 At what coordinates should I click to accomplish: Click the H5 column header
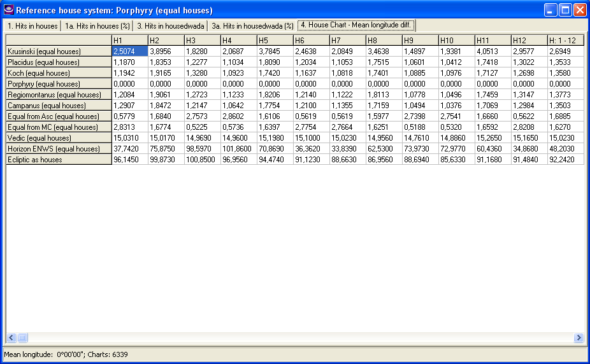pos(275,40)
